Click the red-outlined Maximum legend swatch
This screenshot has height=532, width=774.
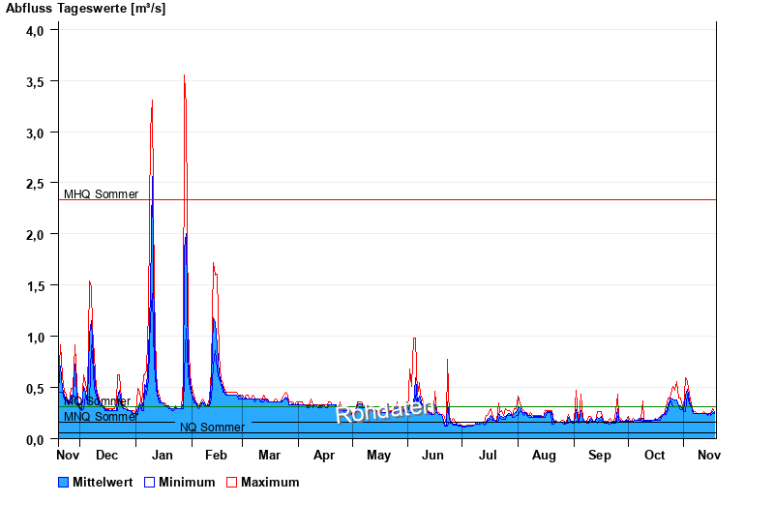(231, 482)
